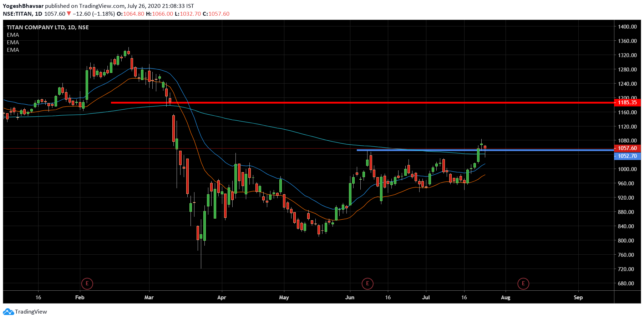Screen dimensions: 644x320
Task: Click the close value C:1057.60
Action: tap(216, 14)
